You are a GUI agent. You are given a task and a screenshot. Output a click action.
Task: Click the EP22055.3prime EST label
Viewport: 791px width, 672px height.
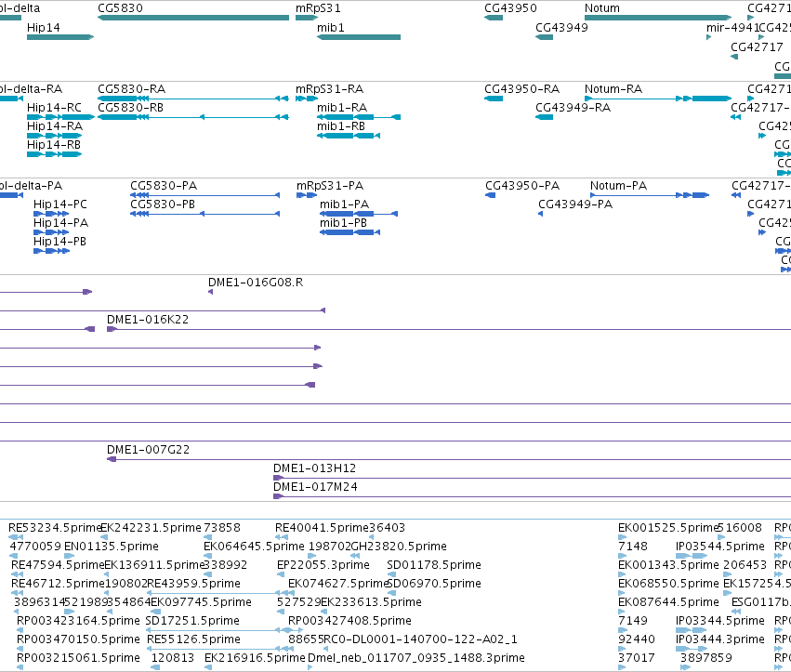coord(323,565)
